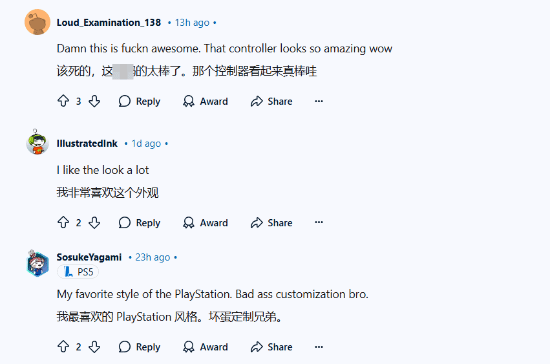
Task: Downvote IllustratedInk's comment
Action: tap(94, 222)
